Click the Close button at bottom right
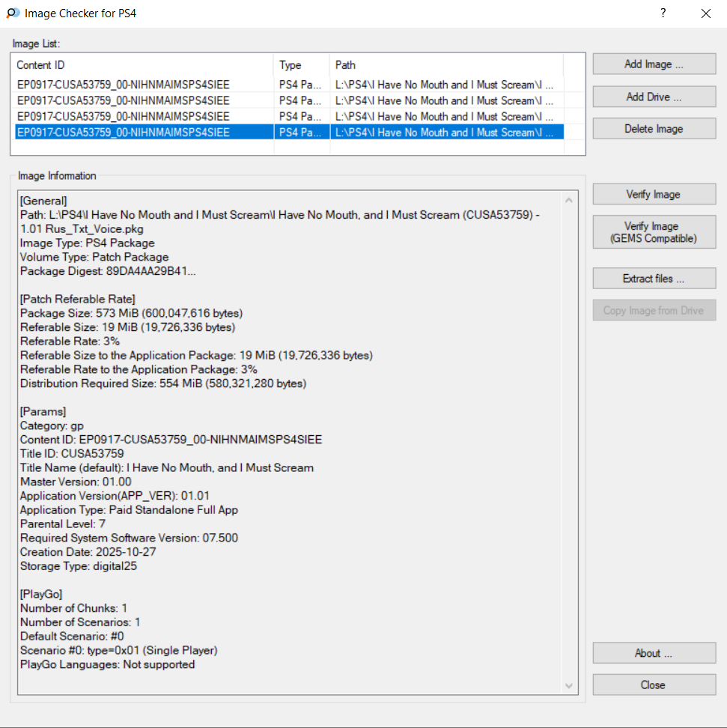727x728 pixels. pyautogui.click(x=654, y=685)
